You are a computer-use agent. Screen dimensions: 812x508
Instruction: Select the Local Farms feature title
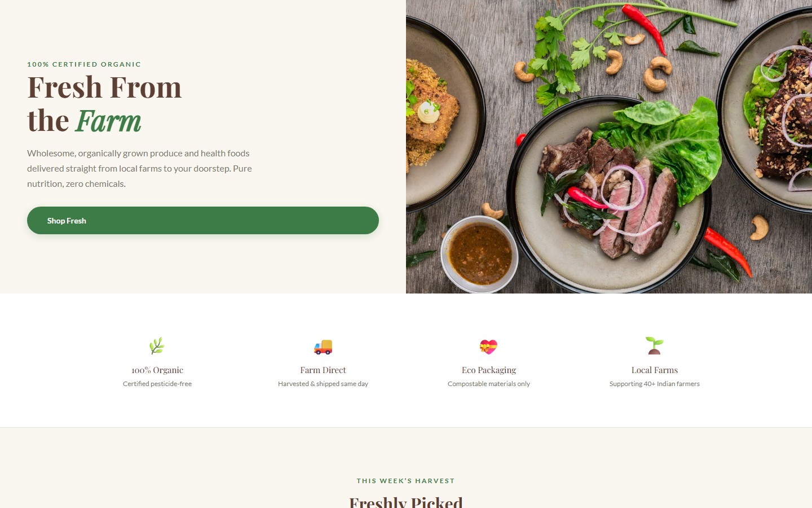point(655,370)
